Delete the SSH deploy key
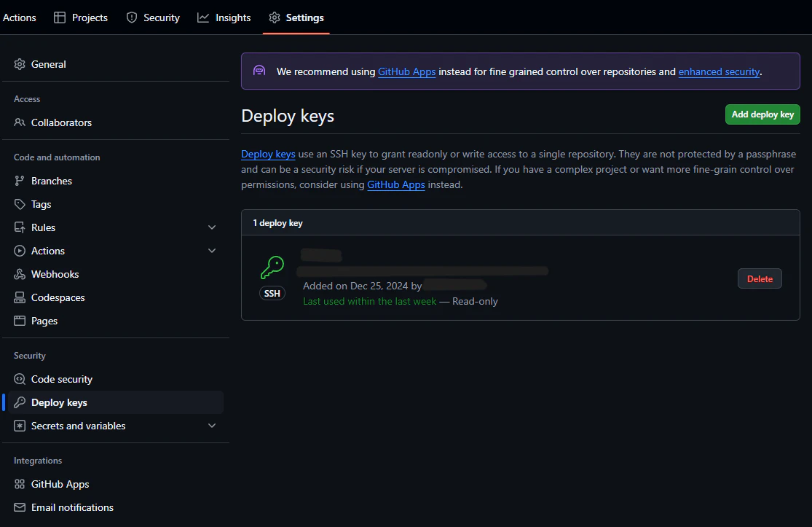Viewport: 812px width, 527px height. (760, 278)
